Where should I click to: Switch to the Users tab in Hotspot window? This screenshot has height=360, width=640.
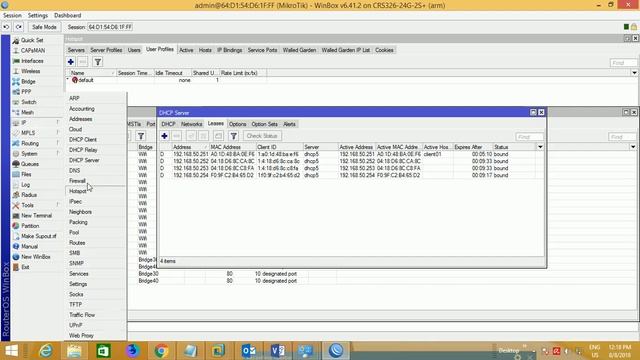click(134, 50)
